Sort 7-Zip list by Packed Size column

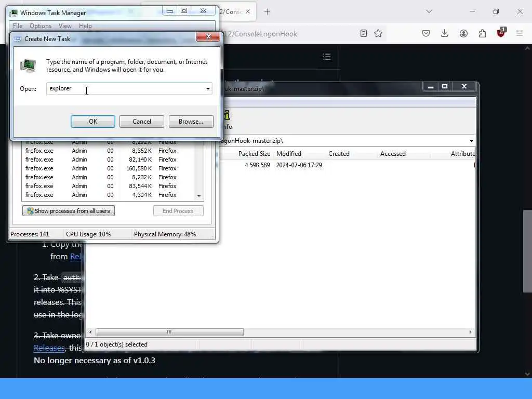click(x=254, y=154)
